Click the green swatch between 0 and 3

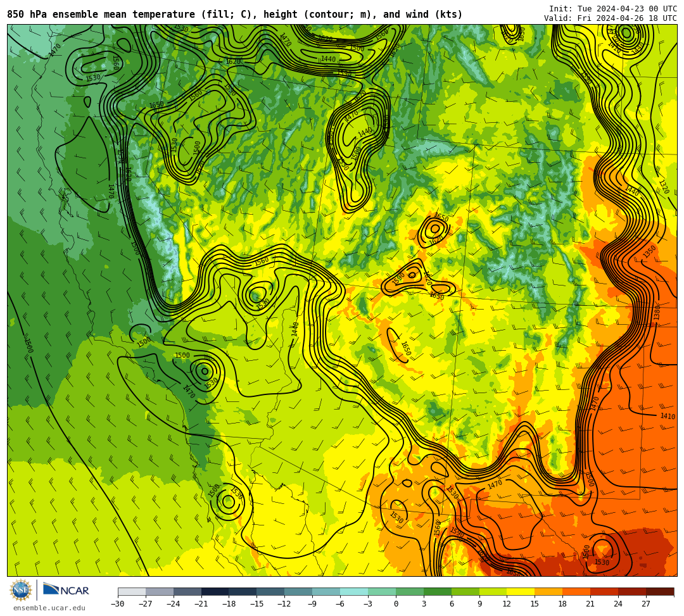(x=410, y=591)
